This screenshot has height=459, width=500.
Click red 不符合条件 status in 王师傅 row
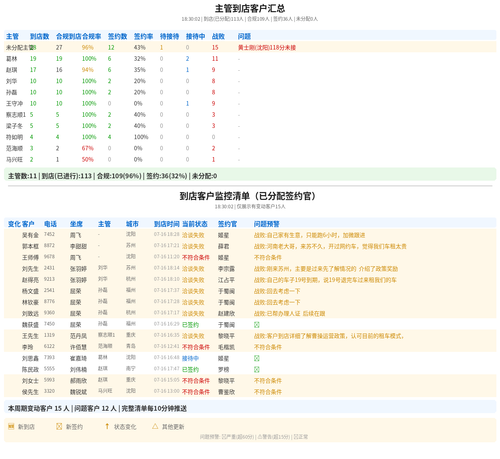coord(196,258)
